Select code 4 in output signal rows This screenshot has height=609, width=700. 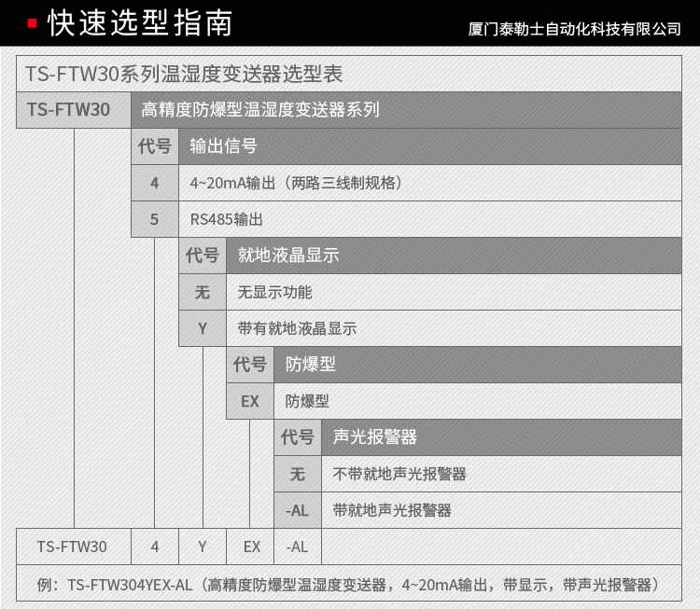[x=155, y=183]
